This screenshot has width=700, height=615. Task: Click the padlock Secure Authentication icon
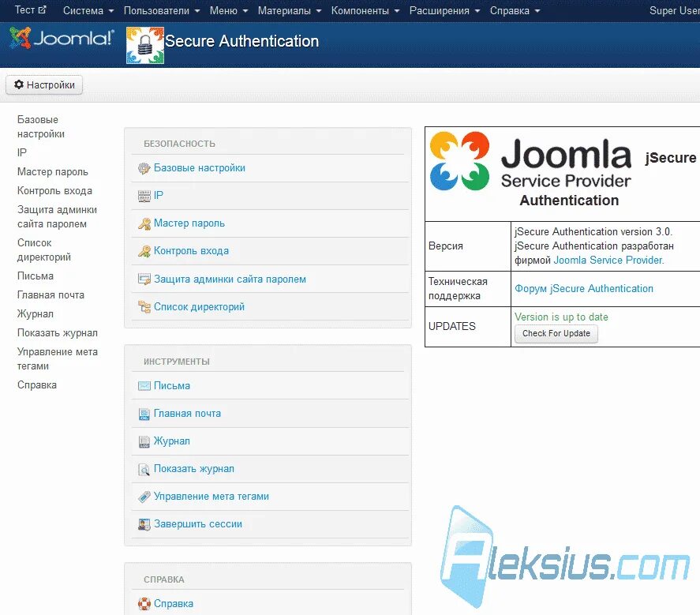(144, 45)
